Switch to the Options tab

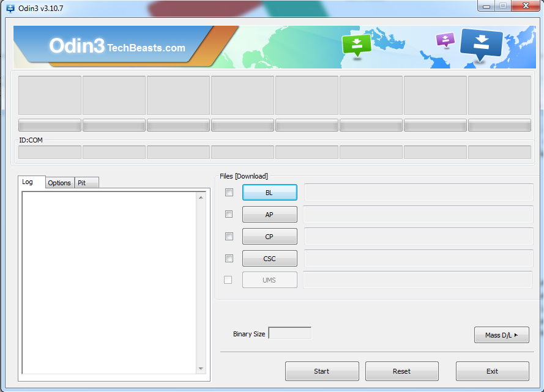tap(59, 183)
